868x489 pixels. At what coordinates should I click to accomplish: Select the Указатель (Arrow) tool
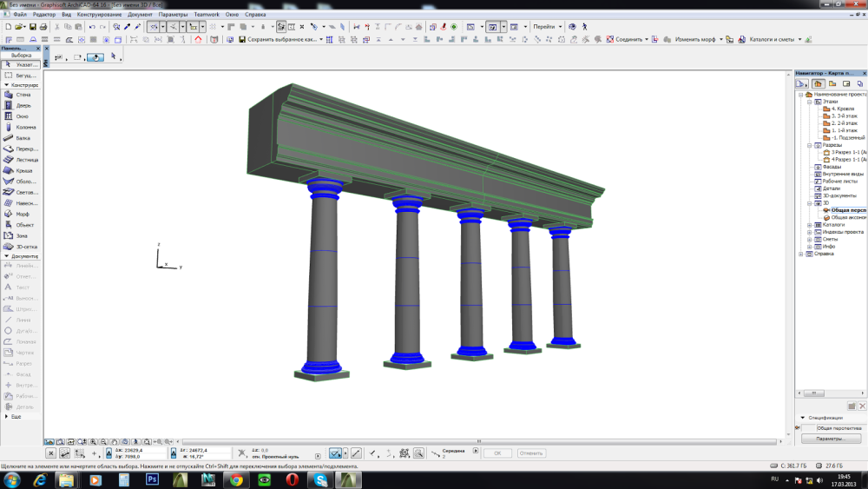point(21,64)
